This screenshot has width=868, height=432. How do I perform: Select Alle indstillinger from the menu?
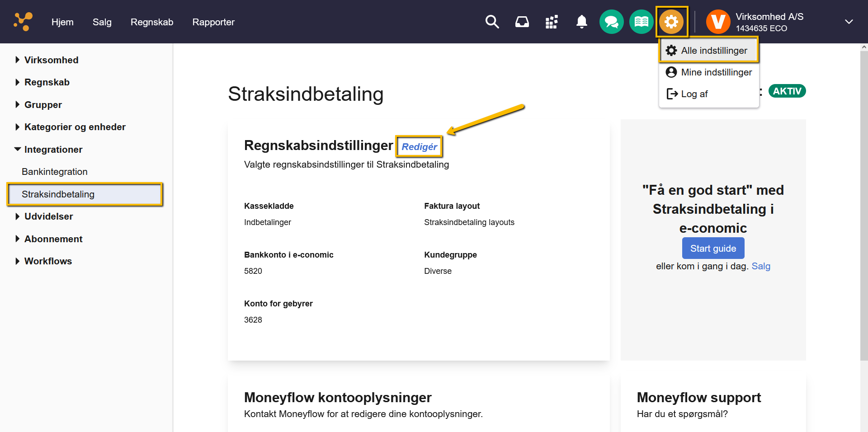708,51
